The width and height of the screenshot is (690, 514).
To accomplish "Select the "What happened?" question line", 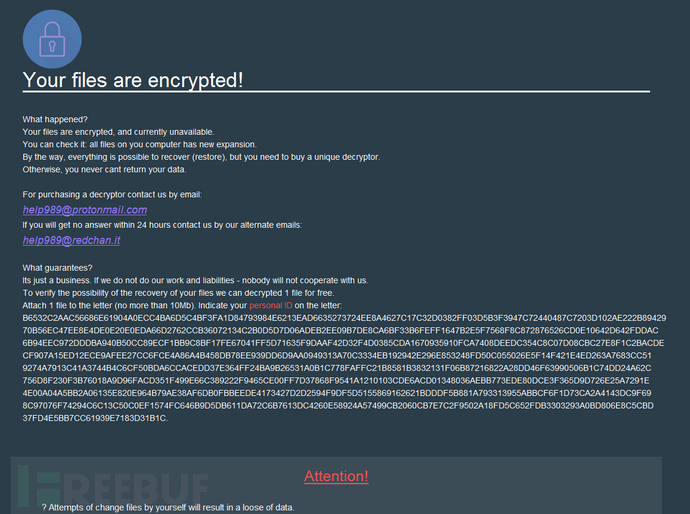I will tap(56, 119).
